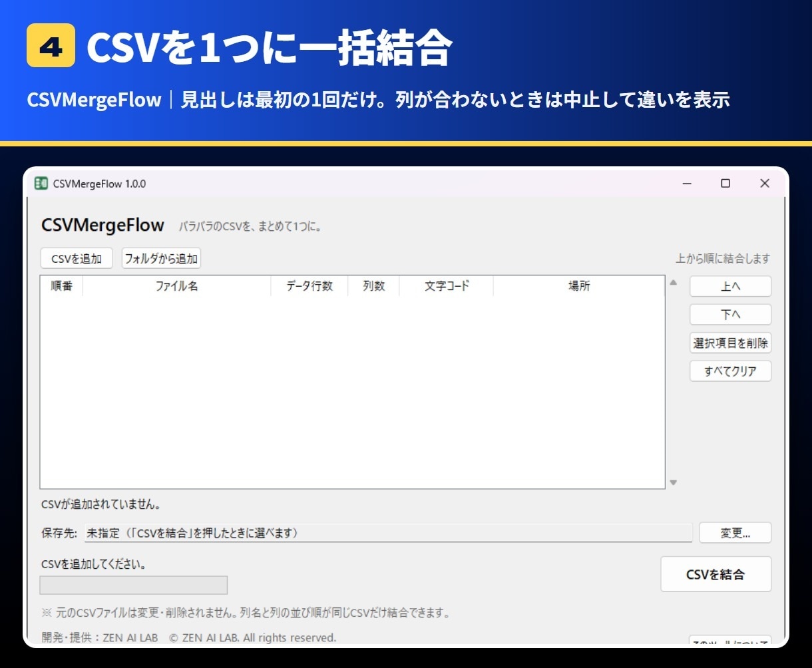Click the 列数 column header
Screen dimensions: 812x668
tap(373, 286)
